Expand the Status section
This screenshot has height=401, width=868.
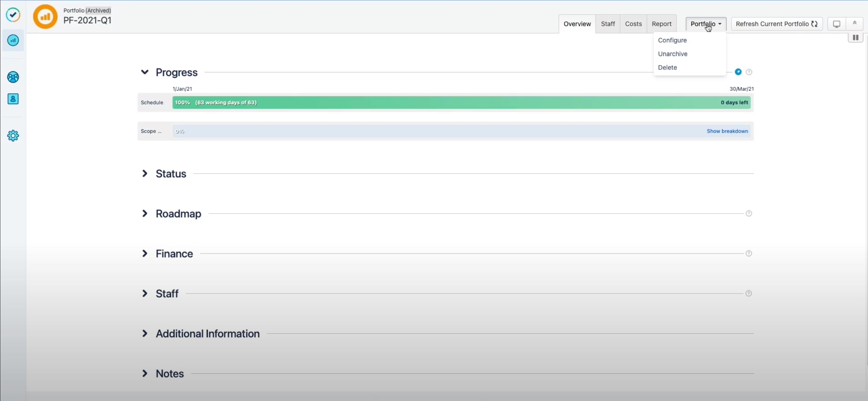(145, 174)
